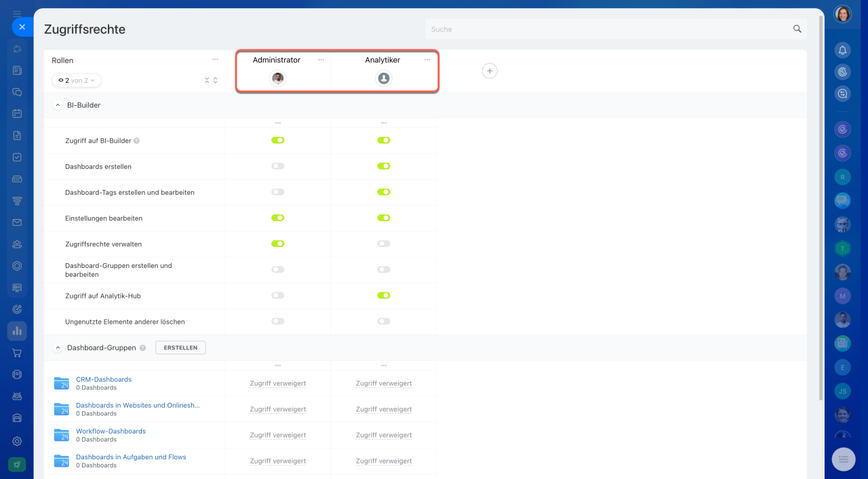This screenshot has height=479, width=868.
Task: Open notifications bell in right panel
Action: pyautogui.click(x=842, y=50)
